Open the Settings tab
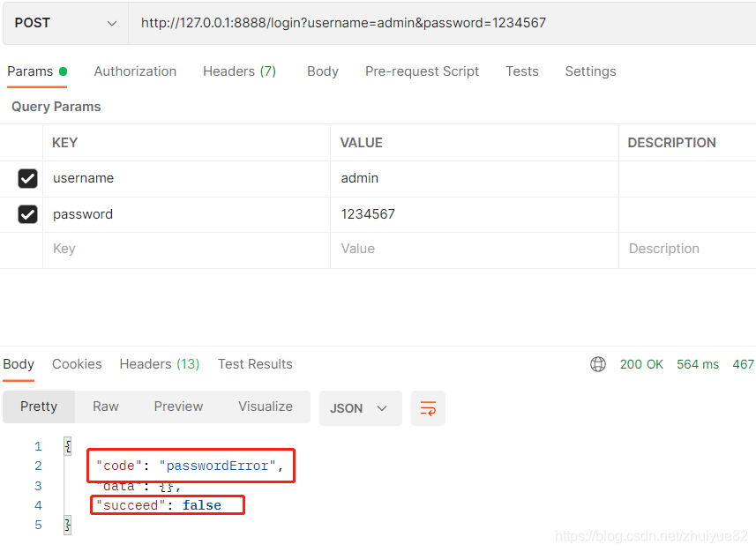Viewport: 756px width, 552px height. coord(590,71)
